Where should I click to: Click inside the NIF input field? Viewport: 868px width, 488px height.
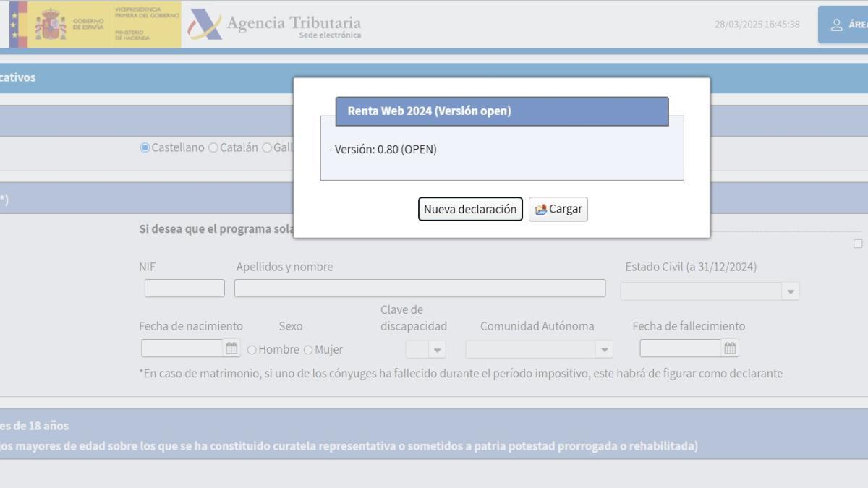184,288
